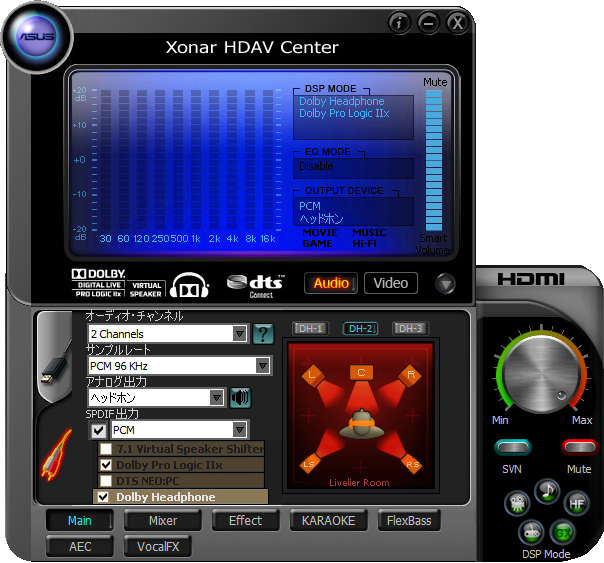Open the KARAOKE tab
This screenshot has width=604, height=563.
pos(329,520)
